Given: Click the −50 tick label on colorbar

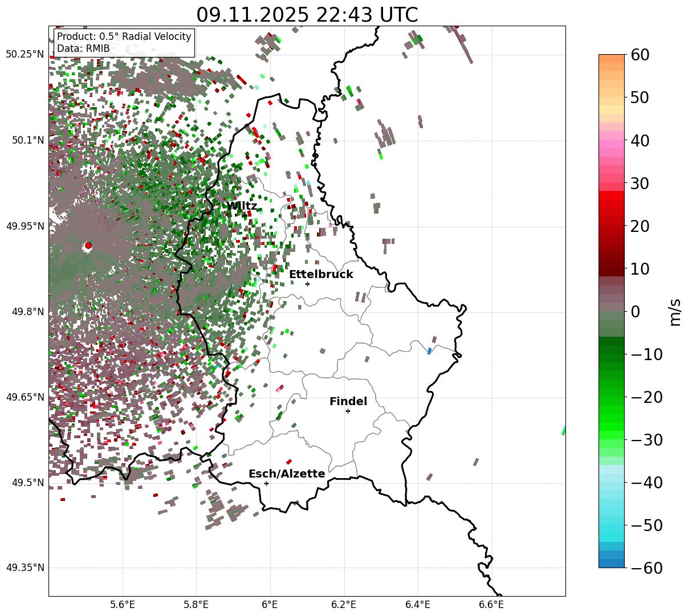Looking at the screenshot, I should pyautogui.click(x=646, y=525).
